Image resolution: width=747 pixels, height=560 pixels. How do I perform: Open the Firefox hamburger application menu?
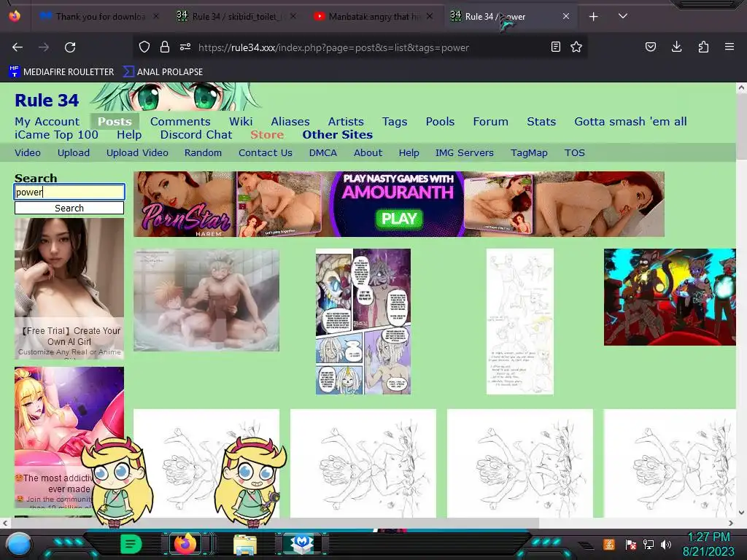729,47
